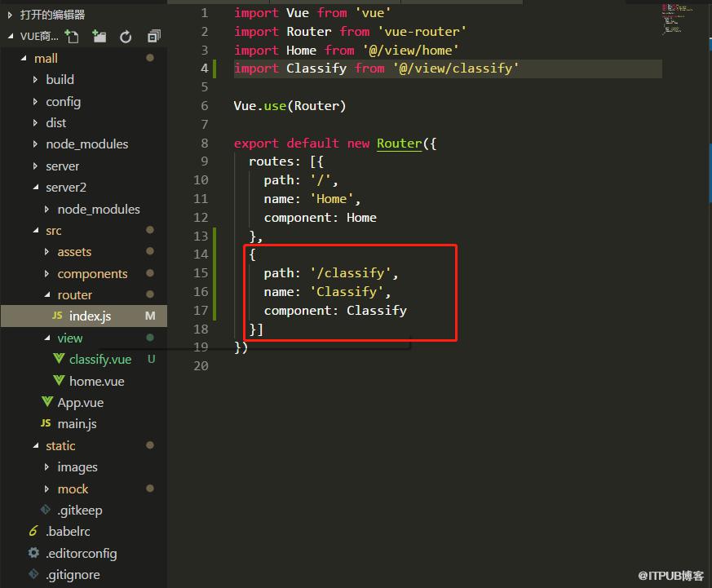
Task: Collapse the VUE project section arrow
Action: [10, 37]
